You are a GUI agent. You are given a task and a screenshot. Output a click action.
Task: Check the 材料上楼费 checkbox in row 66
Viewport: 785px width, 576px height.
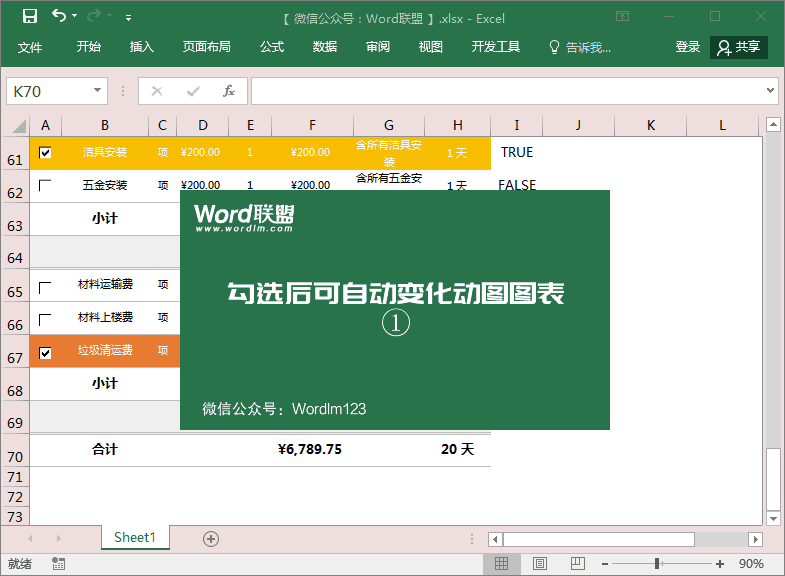coord(45,320)
